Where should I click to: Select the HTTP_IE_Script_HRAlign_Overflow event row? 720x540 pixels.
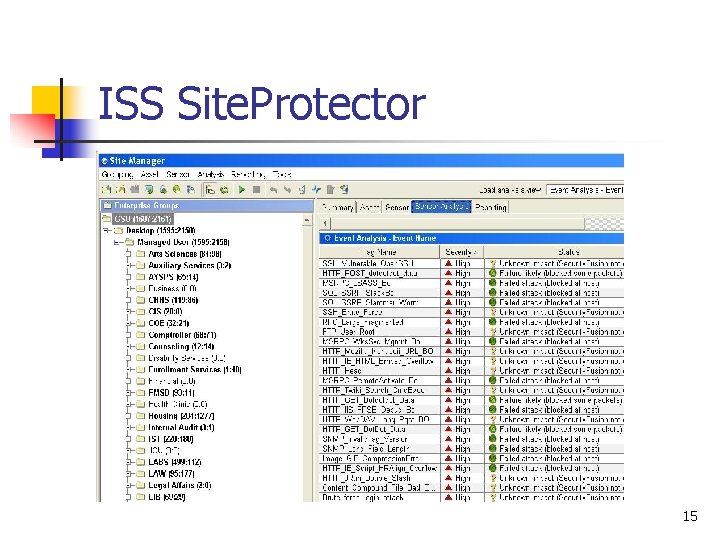tap(472, 468)
